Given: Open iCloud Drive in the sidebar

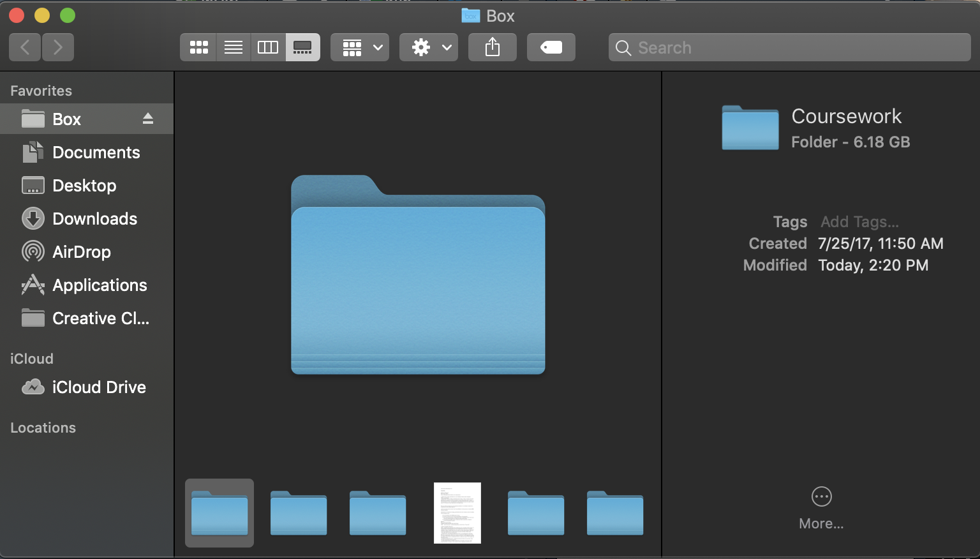Looking at the screenshot, I should 99,387.
